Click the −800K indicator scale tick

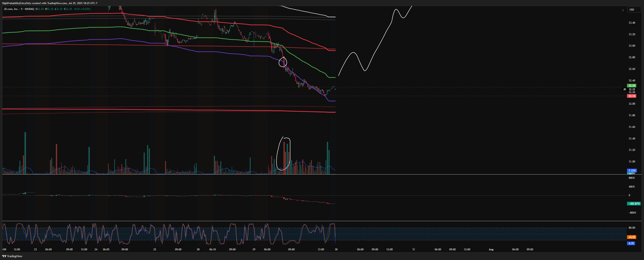(632, 213)
